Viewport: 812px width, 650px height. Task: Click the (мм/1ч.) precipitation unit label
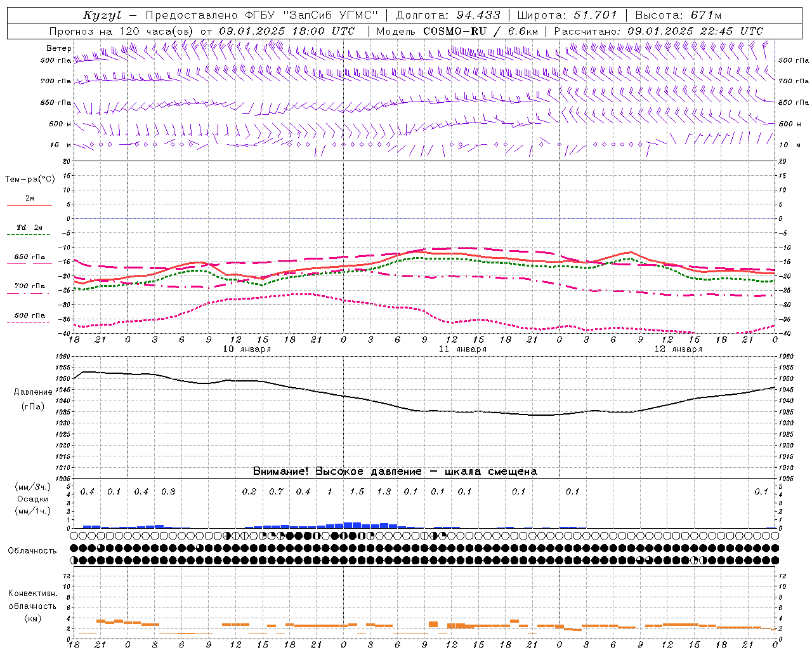click(32, 511)
